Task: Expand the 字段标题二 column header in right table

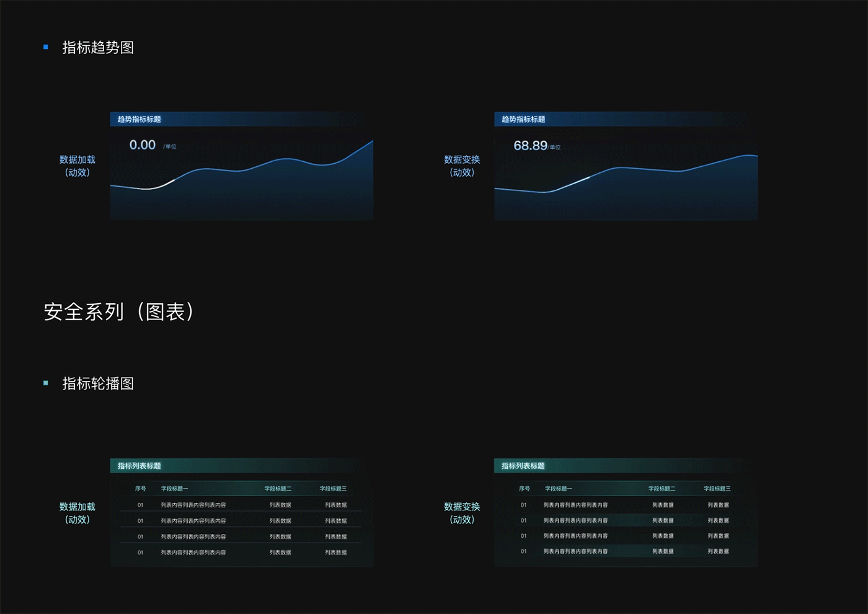Action: 663,488
